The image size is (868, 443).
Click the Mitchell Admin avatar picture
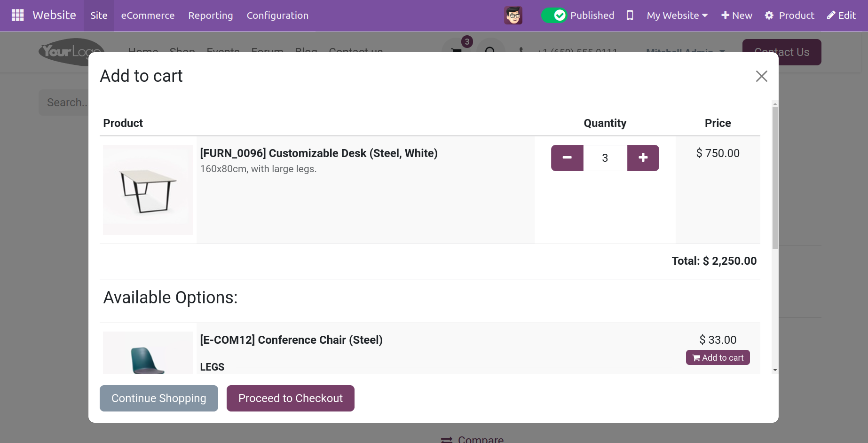(x=513, y=15)
